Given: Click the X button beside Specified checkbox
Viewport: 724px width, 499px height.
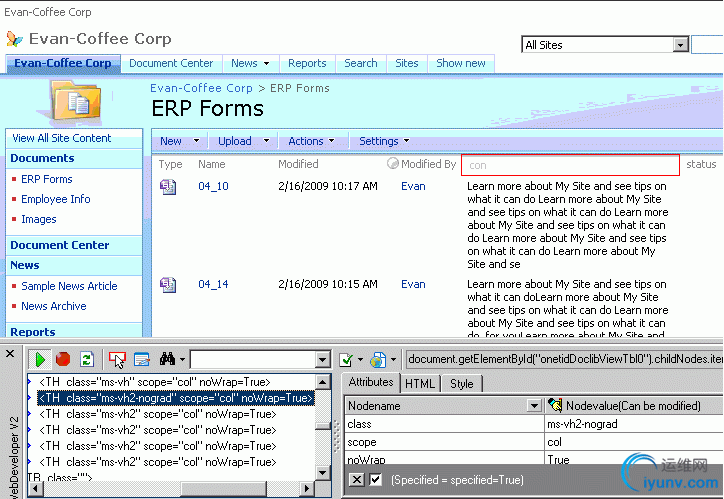Looking at the screenshot, I should [356, 480].
